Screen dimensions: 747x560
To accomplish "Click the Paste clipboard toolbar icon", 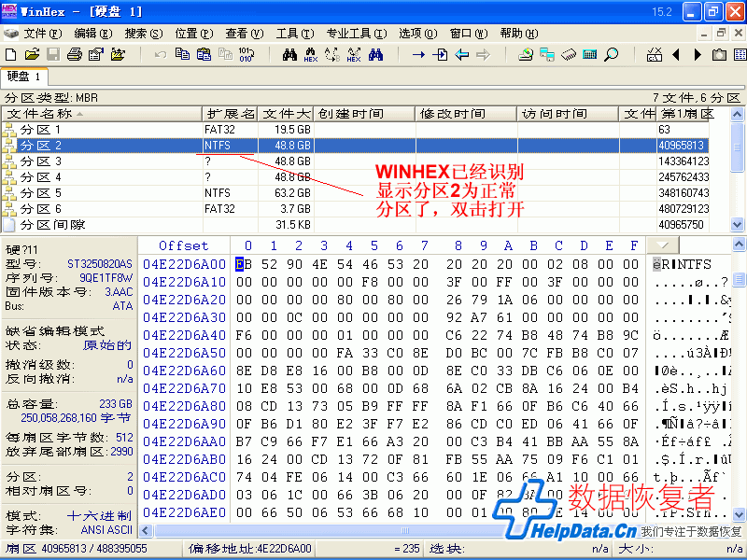I will (204, 54).
